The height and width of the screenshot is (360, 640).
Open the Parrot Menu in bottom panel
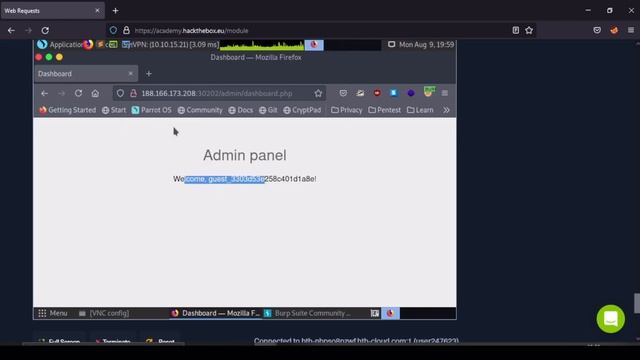[x=53, y=313]
